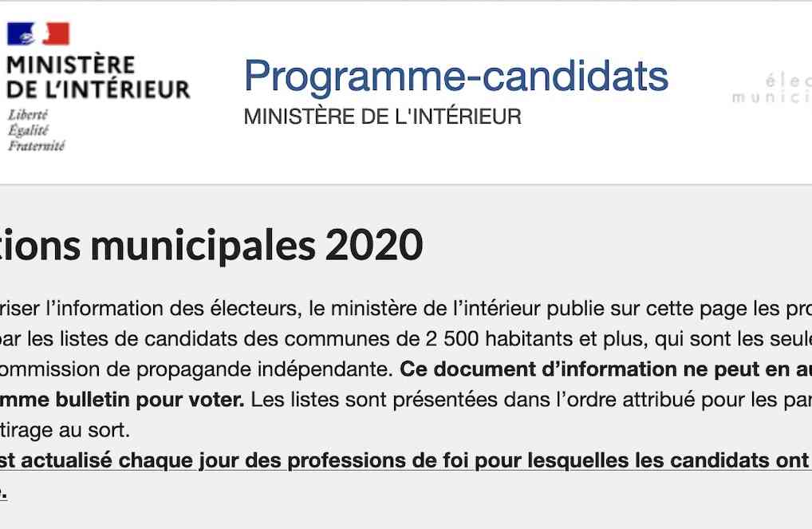Select the 'municipales 2020' page heading
Image resolution: width=812 pixels, height=529 pixels.
click(x=257, y=245)
